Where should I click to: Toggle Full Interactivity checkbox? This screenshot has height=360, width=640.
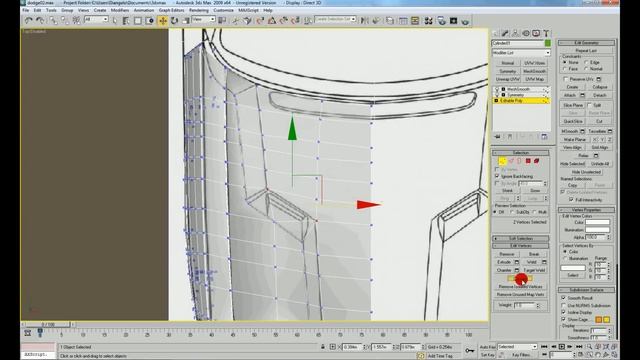[571, 200]
